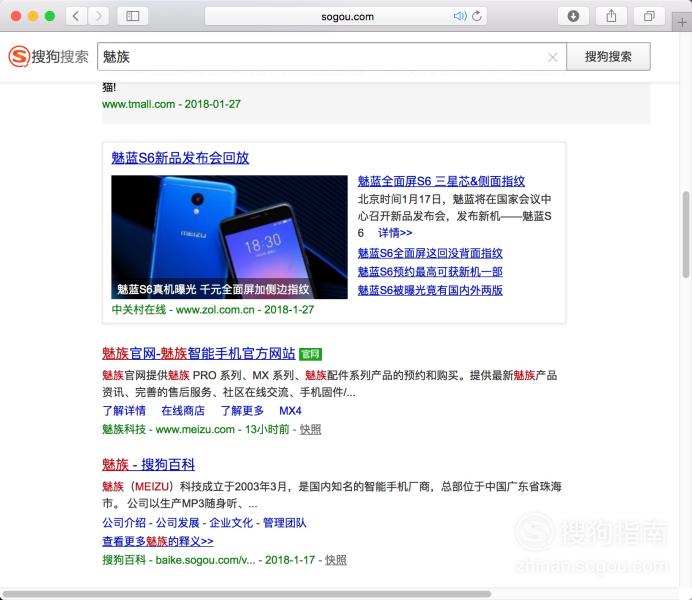The image size is (692, 600).
Task: Toggle the Safari sidebar button
Action: point(132,16)
